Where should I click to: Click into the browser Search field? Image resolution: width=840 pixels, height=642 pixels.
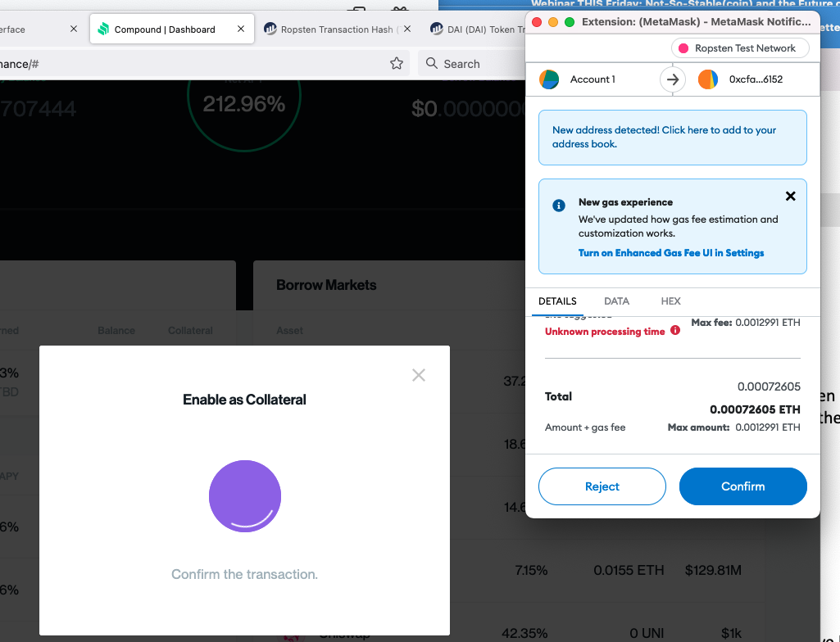pyautogui.click(x=471, y=64)
